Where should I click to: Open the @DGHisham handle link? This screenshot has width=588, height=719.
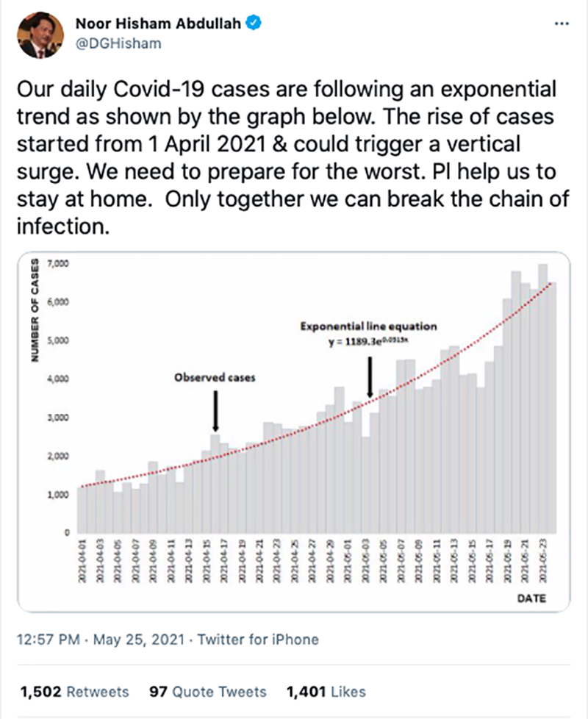(118, 43)
